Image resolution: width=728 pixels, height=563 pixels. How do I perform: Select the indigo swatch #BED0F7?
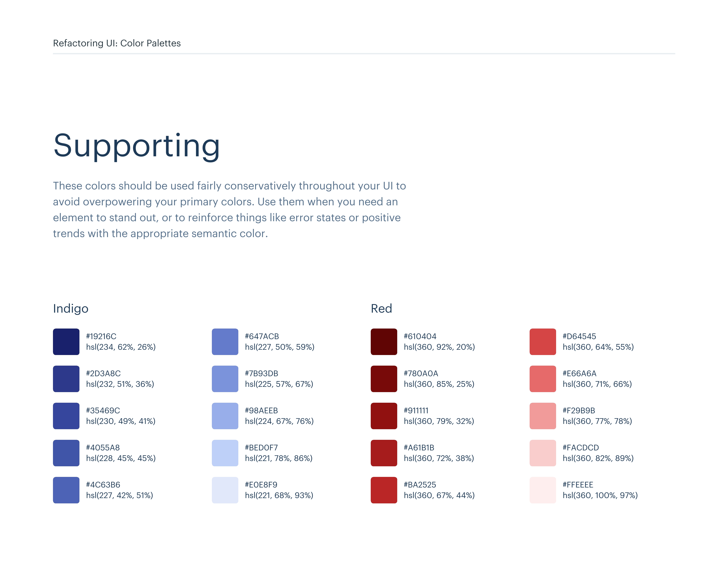pyautogui.click(x=225, y=453)
